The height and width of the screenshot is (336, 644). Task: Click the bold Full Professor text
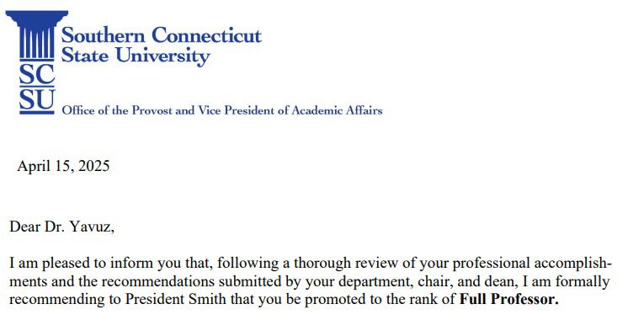pos(508,299)
